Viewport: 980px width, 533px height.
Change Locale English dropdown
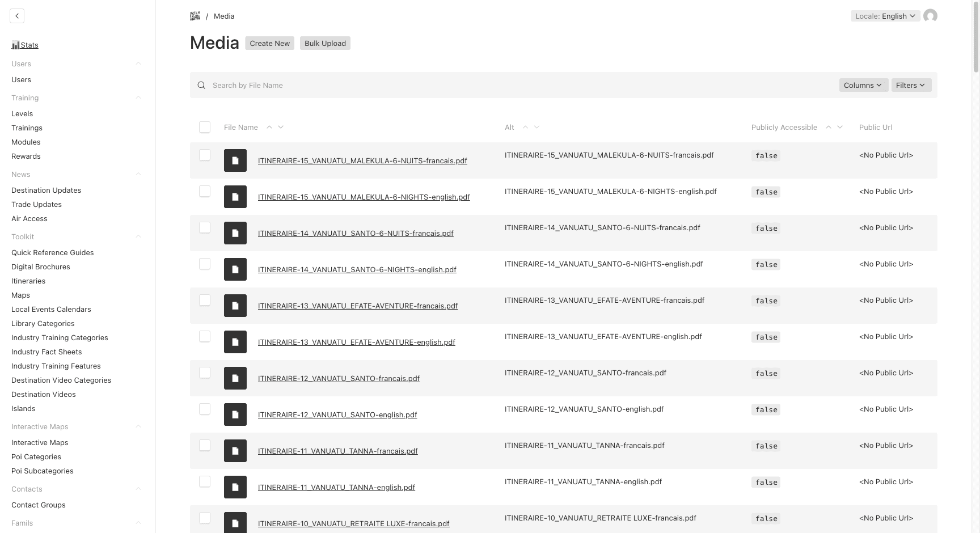coord(885,16)
